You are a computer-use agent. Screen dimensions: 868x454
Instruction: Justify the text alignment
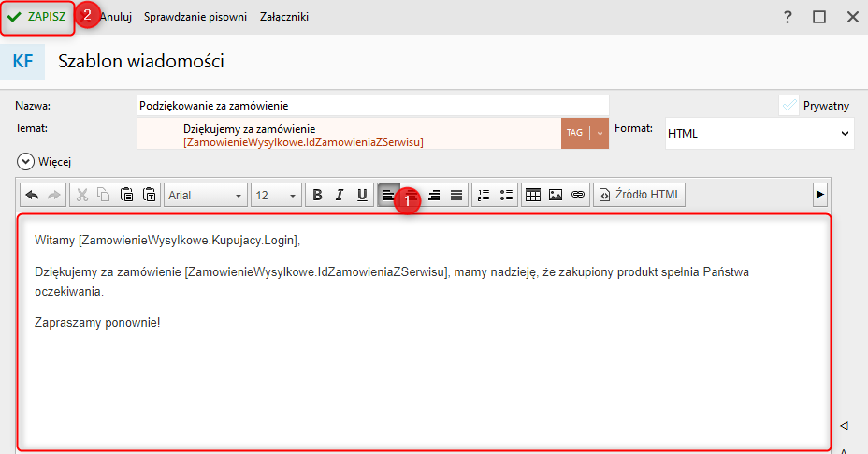pos(456,195)
